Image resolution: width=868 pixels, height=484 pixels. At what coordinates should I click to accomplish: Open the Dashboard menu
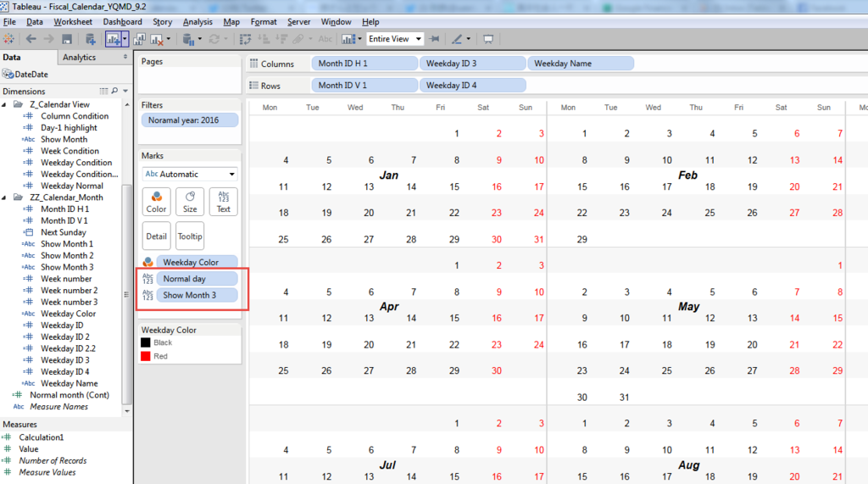[122, 21]
